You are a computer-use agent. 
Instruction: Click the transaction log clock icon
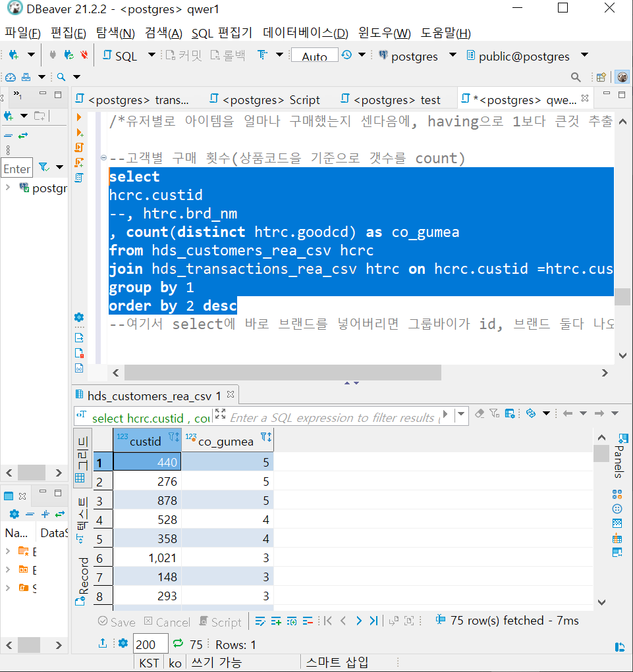coord(346,55)
